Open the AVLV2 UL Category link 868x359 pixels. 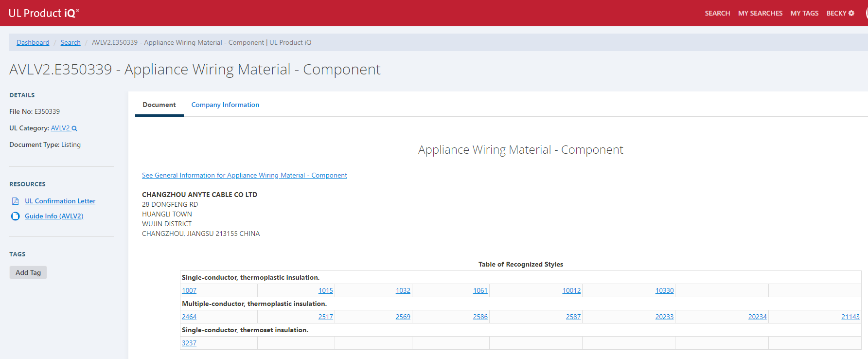[60, 128]
